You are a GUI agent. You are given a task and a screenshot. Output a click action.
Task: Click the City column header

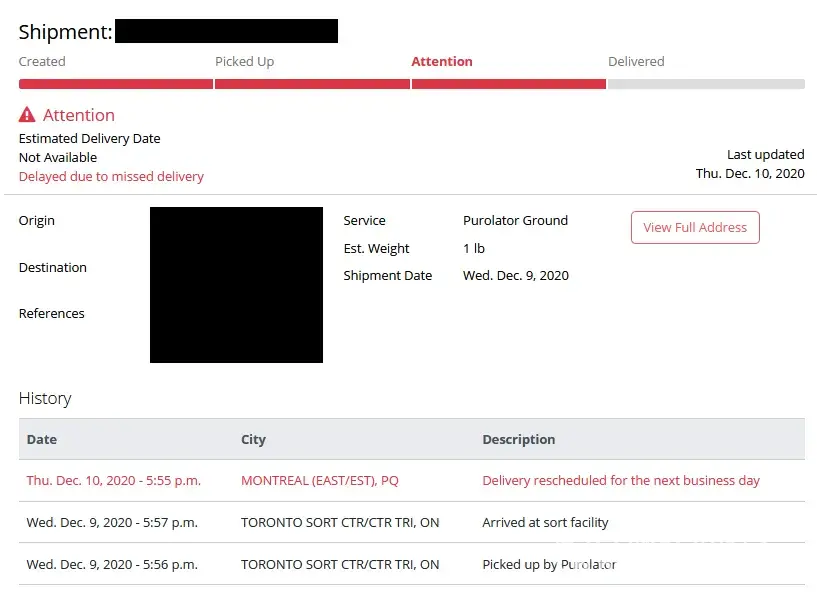[x=253, y=439]
